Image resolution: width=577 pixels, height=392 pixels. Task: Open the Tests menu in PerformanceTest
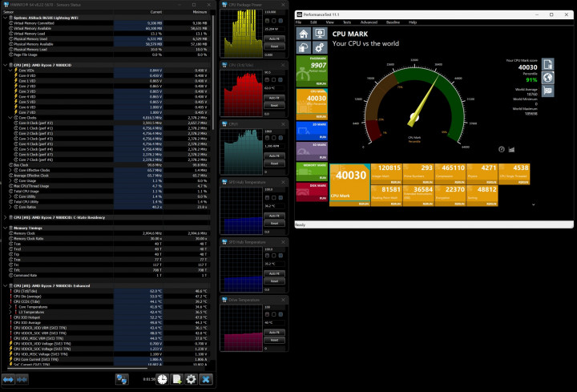[x=347, y=22]
